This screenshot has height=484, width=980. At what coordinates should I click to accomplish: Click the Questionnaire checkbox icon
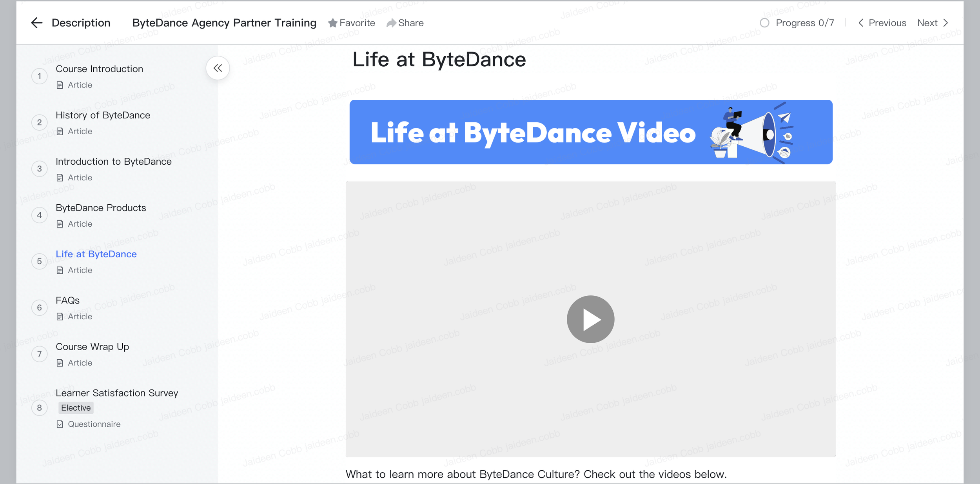[x=60, y=424]
